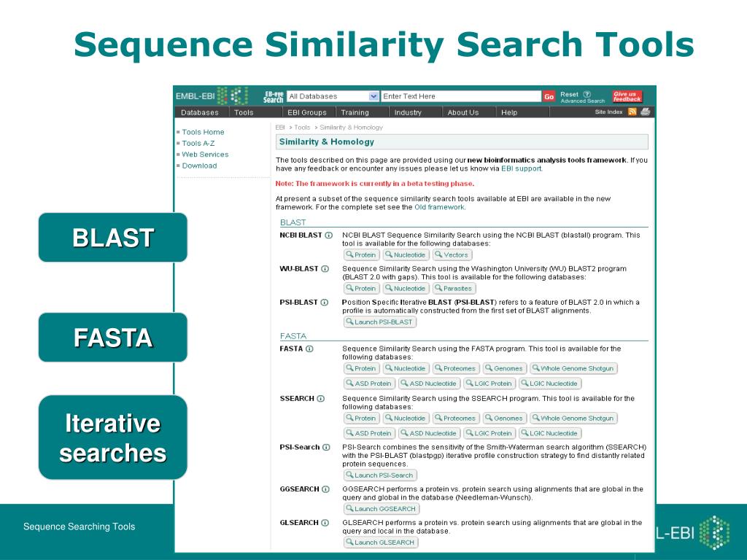This screenshot has width=747, height=560.
Task: Open the EBI Groups menu
Action: pos(307,112)
